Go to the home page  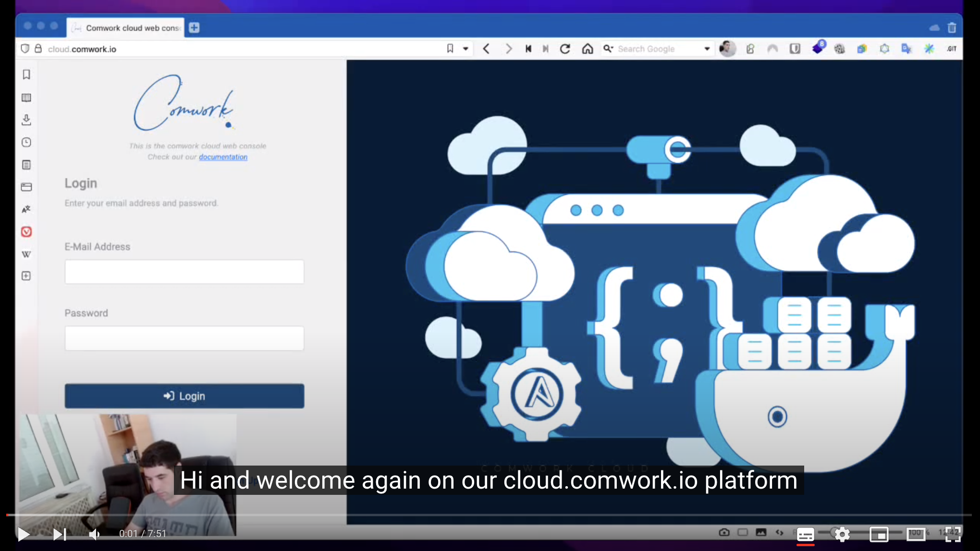pos(588,48)
